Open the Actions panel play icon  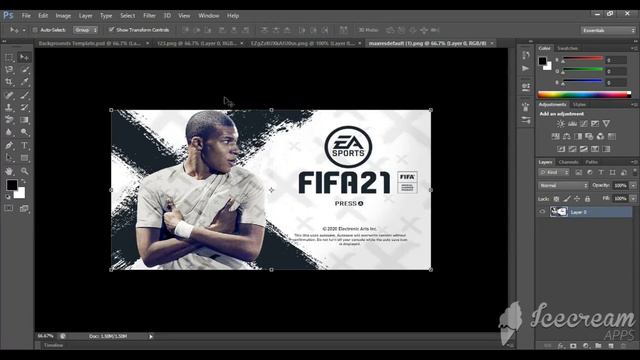pos(526,68)
